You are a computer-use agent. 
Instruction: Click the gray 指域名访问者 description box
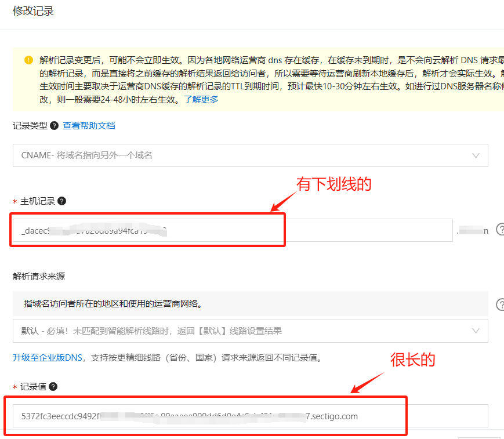tap(250, 303)
